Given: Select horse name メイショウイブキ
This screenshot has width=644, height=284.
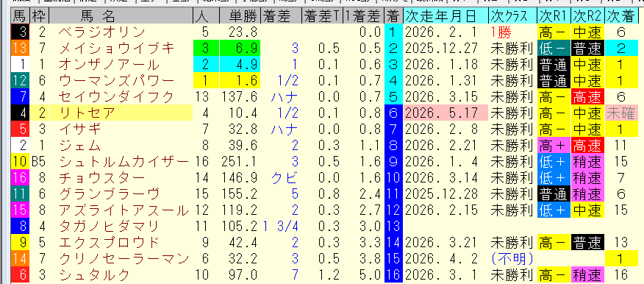Looking at the screenshot, I should [117, 48].
